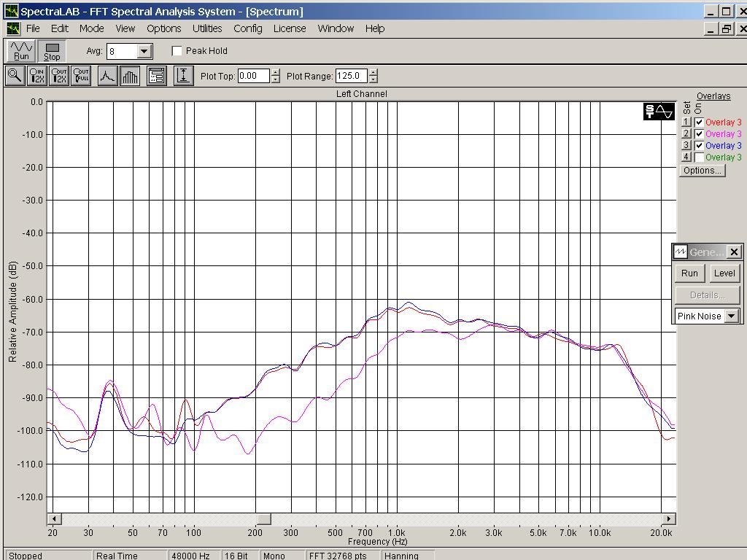Increase the Plot Range with up arrow

tap(373, 72)
